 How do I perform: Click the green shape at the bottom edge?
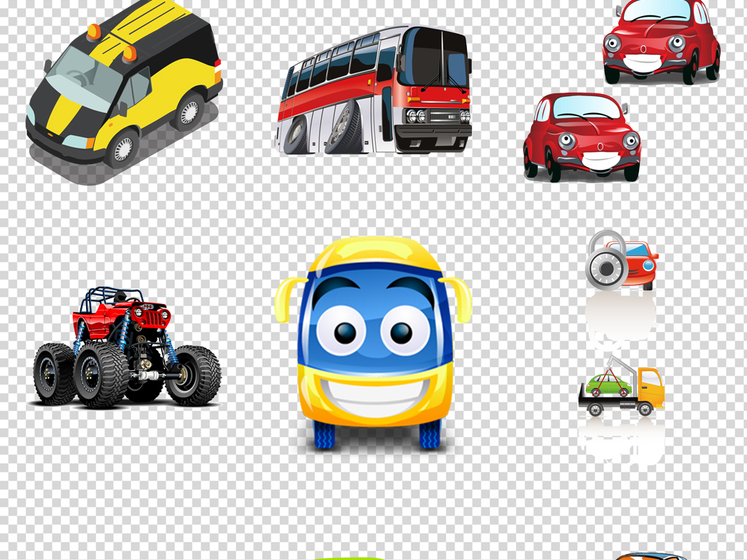[349, 557]
